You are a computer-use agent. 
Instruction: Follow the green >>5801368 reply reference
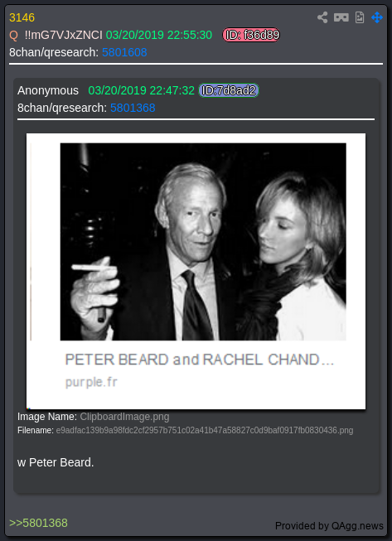[x=38, y=523]
